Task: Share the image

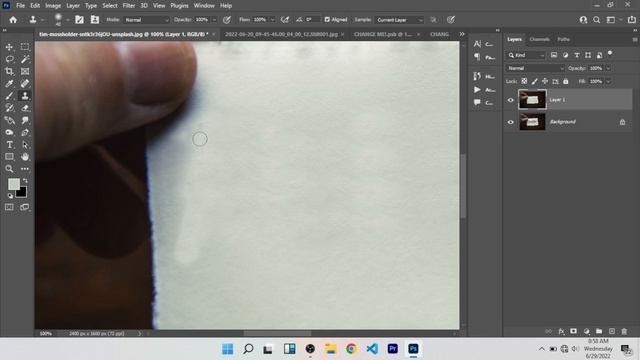Action: click(631, 20)
